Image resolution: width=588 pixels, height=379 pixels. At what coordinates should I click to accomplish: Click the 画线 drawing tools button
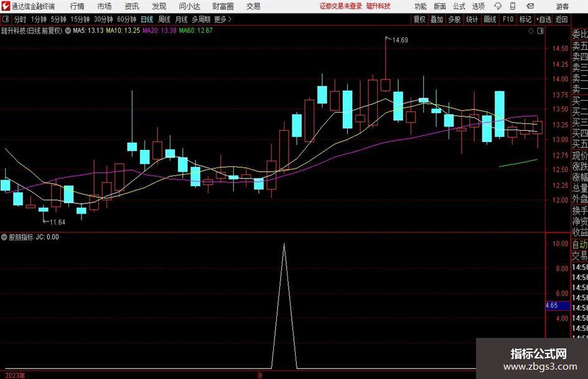(490, 19)
